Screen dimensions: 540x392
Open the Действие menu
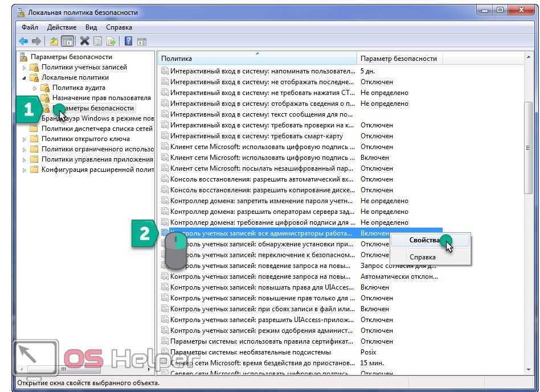(62, 27)
